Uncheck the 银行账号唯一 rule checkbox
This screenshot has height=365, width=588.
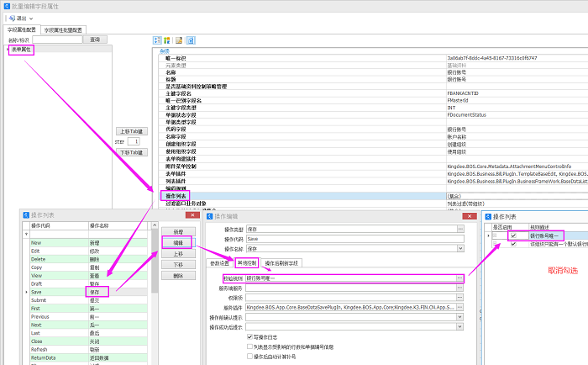click(512, 235)
